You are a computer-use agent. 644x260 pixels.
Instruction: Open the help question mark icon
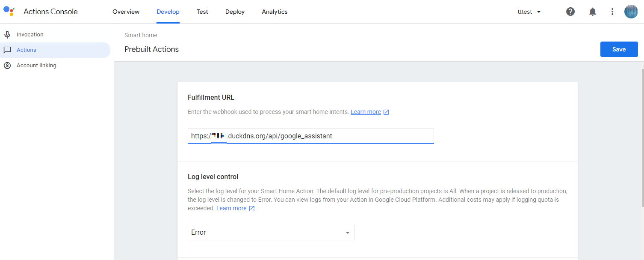pos(570,12)
